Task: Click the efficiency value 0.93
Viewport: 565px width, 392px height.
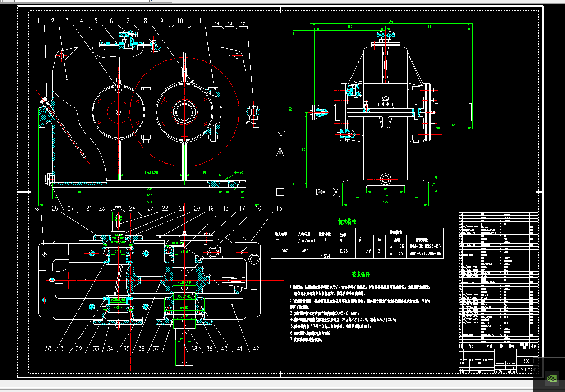Action: 345,251
